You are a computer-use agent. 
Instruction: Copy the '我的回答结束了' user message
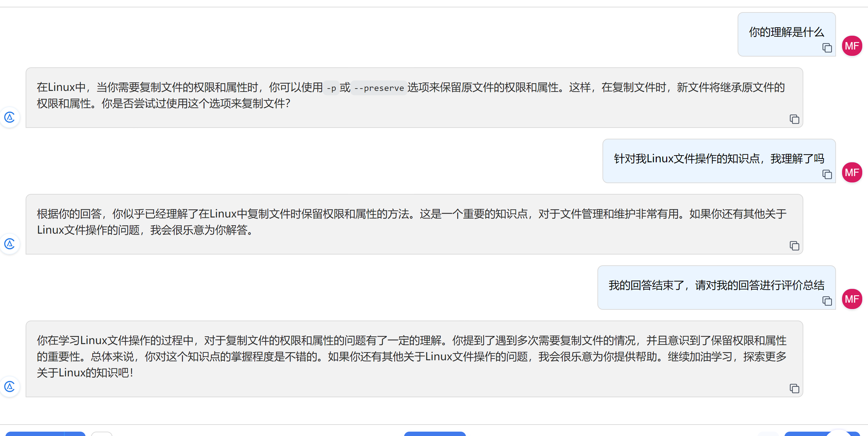pyautogui.click(x=827, y=301)
